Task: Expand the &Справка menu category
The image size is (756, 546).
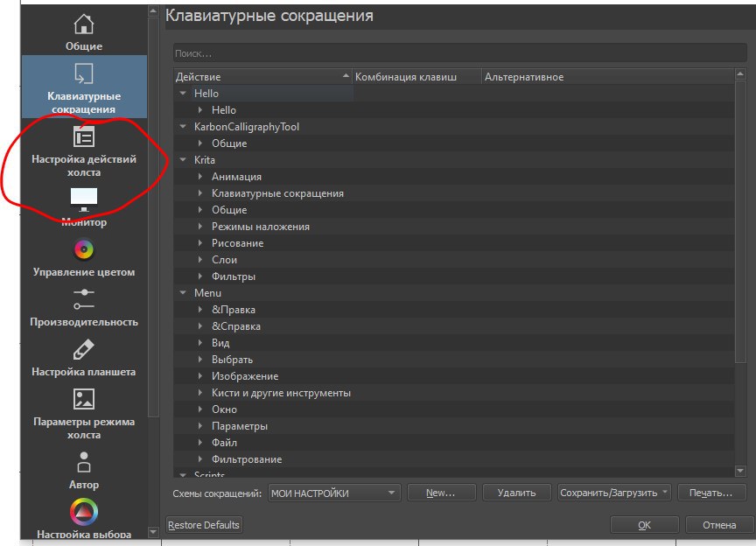Action: [200, 326]
